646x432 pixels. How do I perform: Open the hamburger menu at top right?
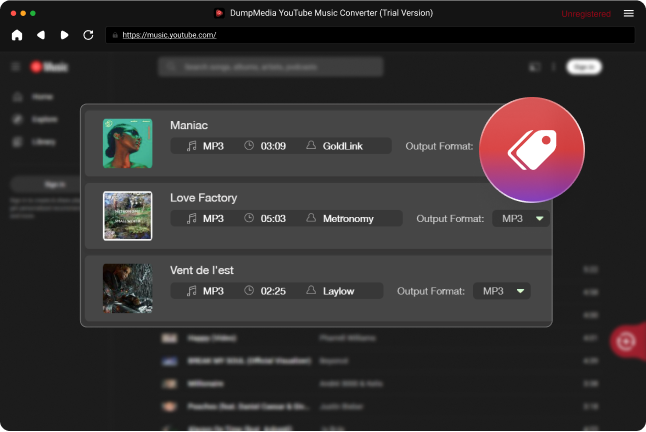(628, 14)
